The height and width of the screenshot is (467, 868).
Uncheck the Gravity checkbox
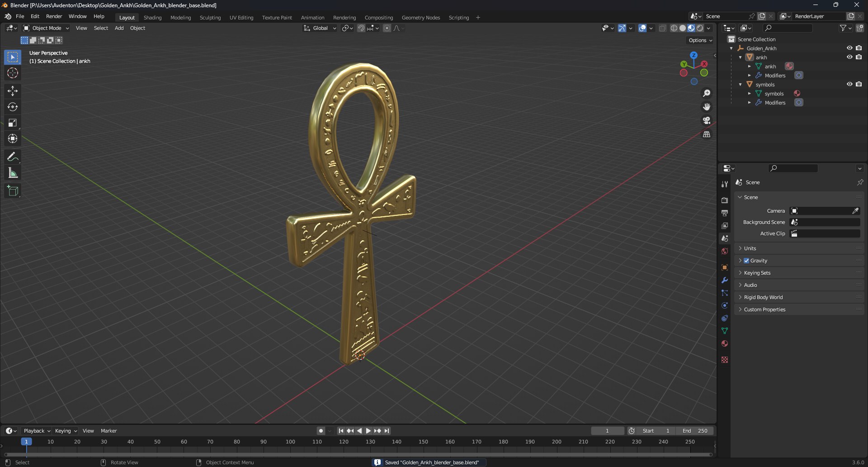[x=746, y=261]
